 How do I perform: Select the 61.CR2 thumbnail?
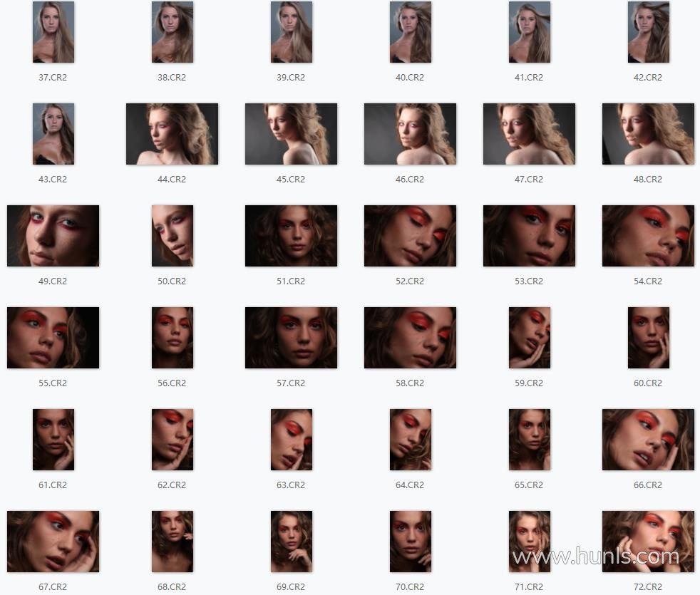tap(53, 440)
